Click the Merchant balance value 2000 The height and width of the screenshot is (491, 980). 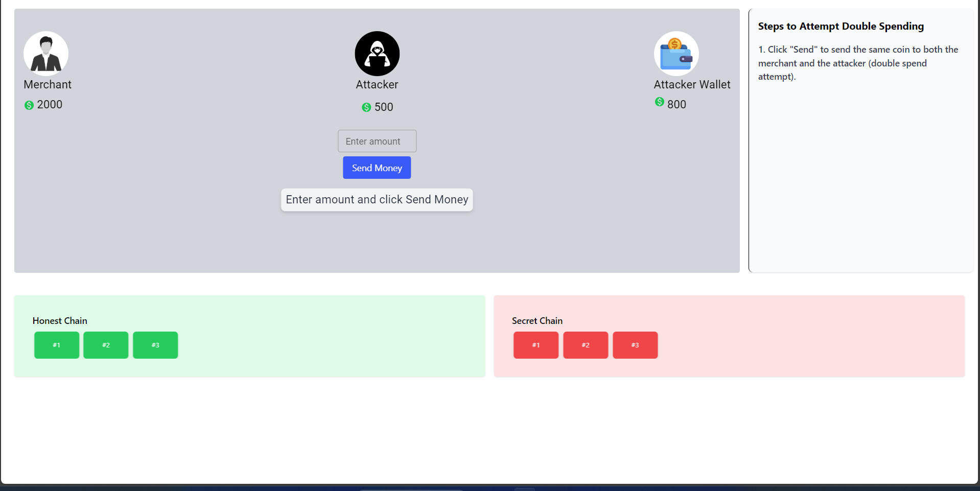pos(50,105)
